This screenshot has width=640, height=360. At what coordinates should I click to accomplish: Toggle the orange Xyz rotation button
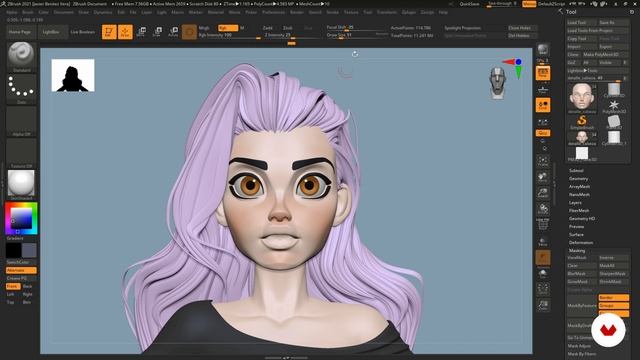point(542,133)
